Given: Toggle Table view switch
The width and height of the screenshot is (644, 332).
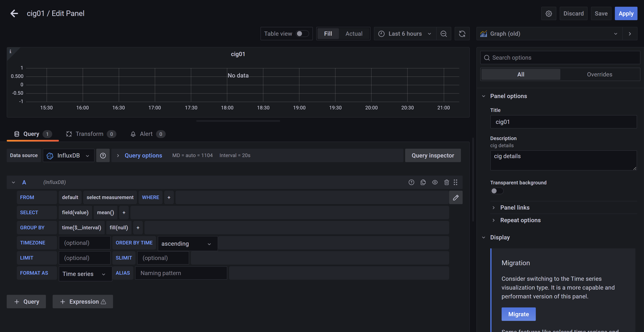Looking at the screenshot, I should [302, 34].
